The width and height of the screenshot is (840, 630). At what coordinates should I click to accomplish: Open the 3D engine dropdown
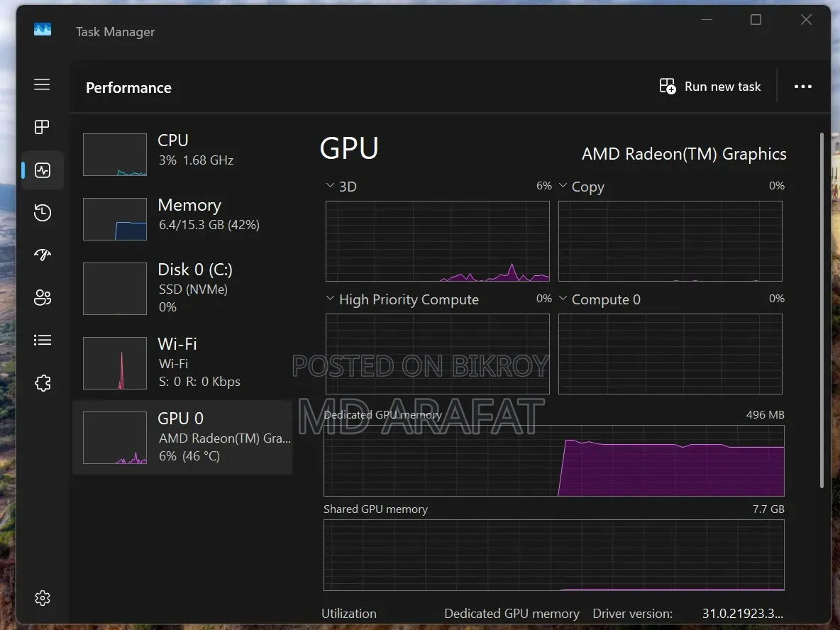coord(330,185)
